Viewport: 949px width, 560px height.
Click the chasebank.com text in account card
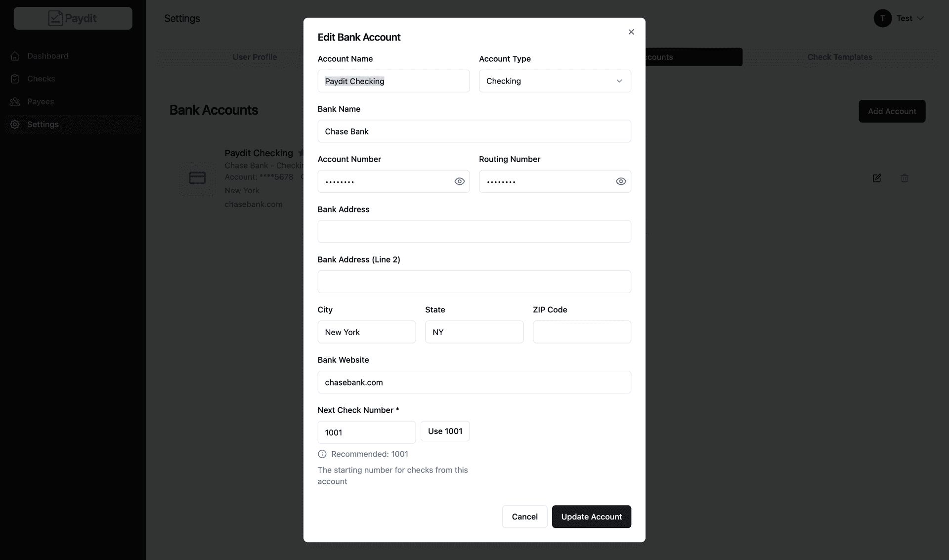coord(254,204)
